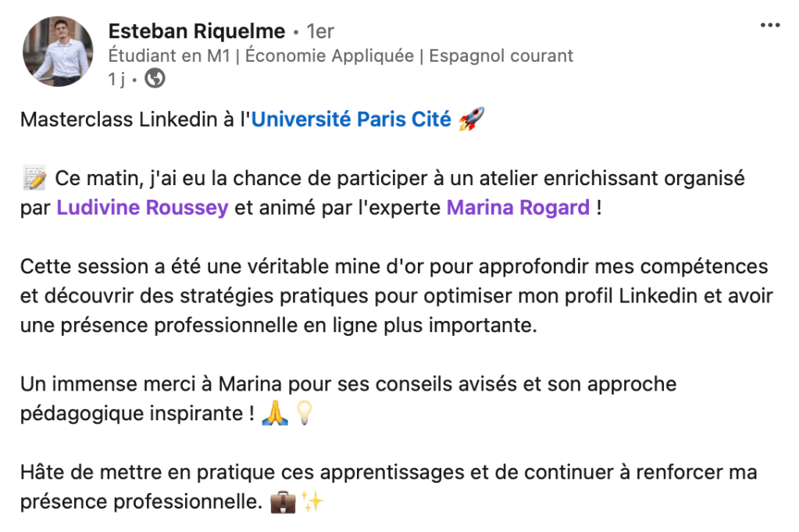Viewport: 799px width, 532px height.
Task: Click the Ludivine Roussey mention
Action: point(144,207)
